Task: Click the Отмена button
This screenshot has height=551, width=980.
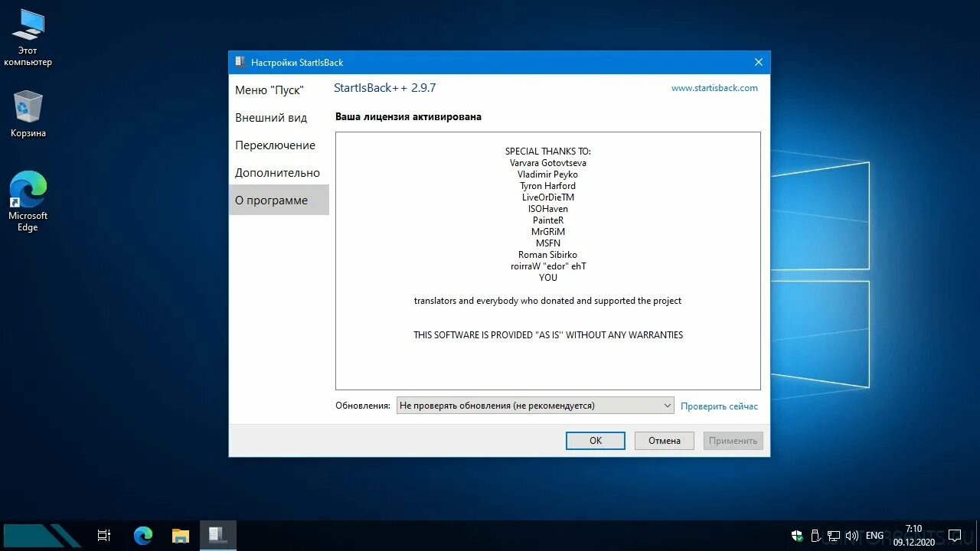Action: (x=664, y=440)
